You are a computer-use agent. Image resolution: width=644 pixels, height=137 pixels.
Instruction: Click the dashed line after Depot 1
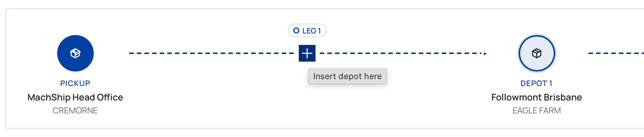[616, 53]
